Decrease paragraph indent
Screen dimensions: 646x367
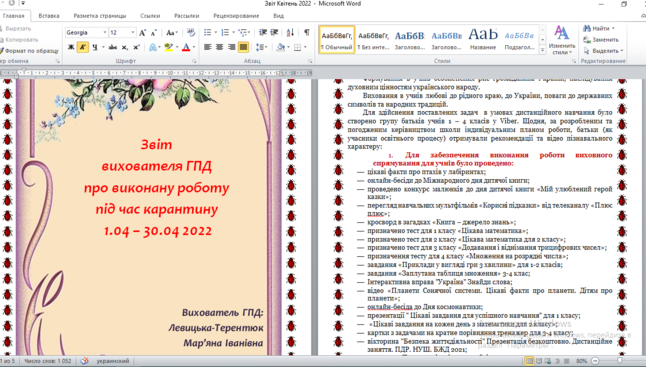(263, 32)
